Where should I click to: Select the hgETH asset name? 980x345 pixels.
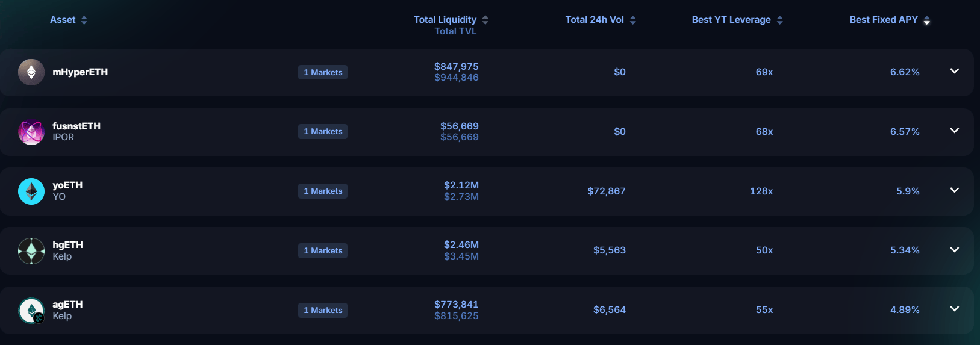tap(68, 245)
